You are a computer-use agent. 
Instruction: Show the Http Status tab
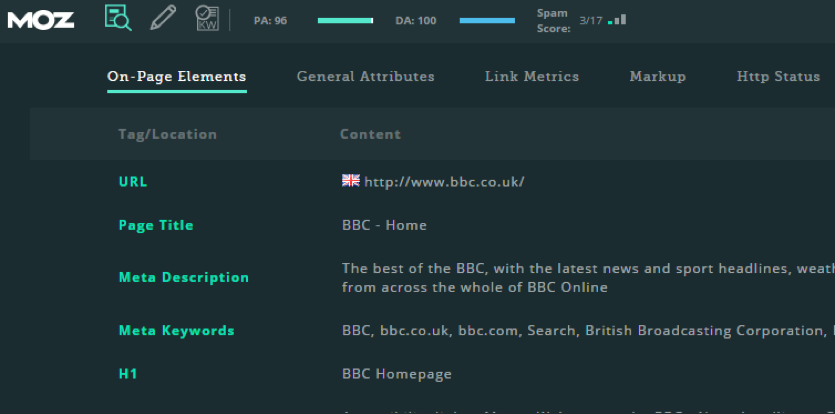click(x=778, y=77)
